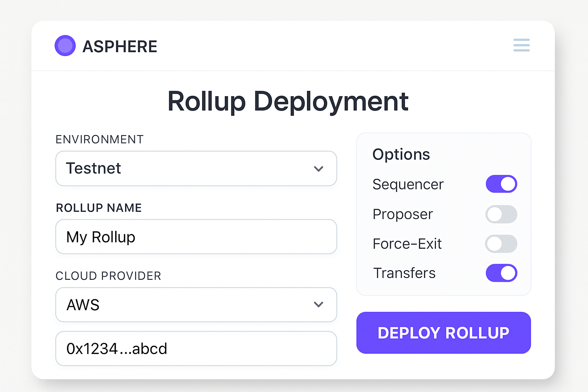This screenshot has width=588, height=392.
Task: Click the ASPHERE logo circle icon
Action: tap(65, 45)
